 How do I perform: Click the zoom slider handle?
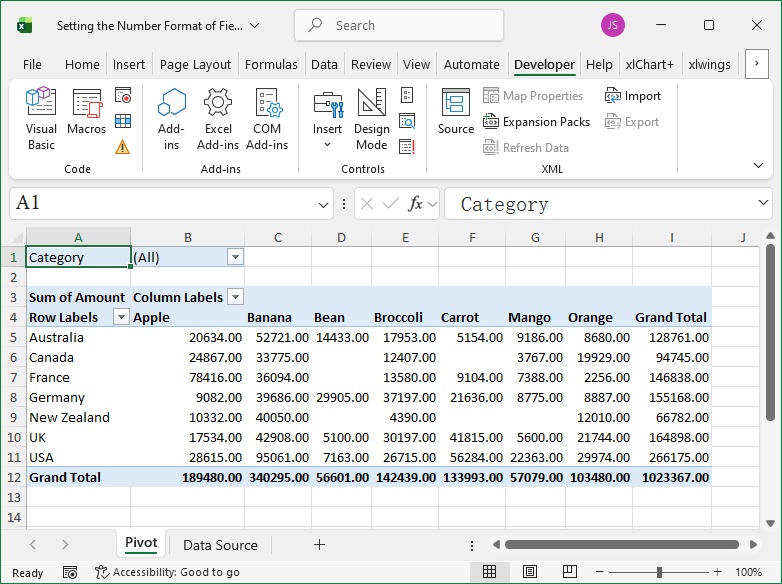(659, 572)
